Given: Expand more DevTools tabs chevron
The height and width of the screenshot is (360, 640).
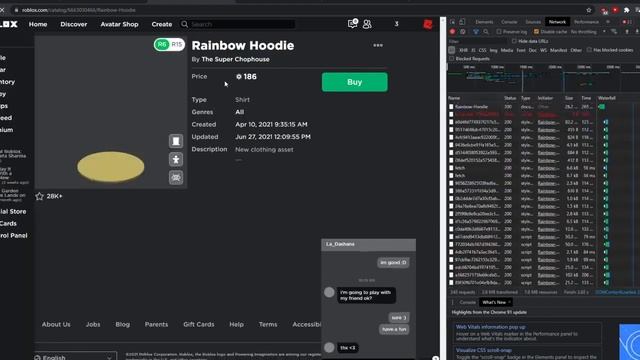Looking at the screenshot, I should point(608,22).
